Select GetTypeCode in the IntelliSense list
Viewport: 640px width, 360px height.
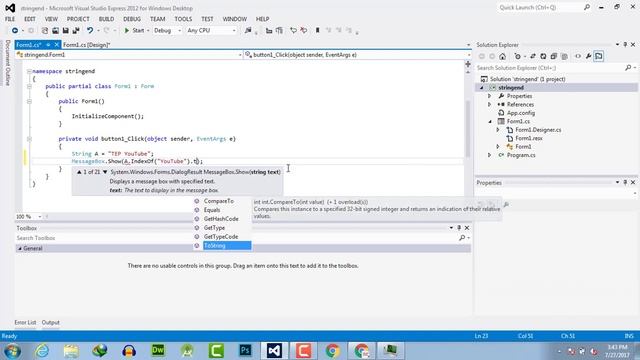(x=222, y=237)
